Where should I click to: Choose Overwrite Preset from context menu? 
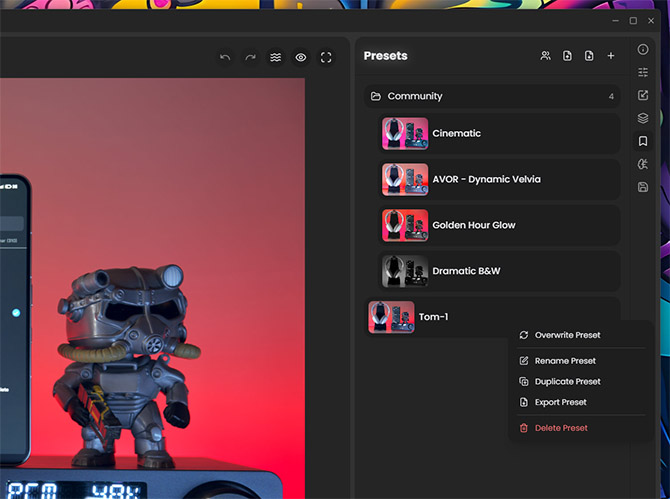tap(567, 335)
